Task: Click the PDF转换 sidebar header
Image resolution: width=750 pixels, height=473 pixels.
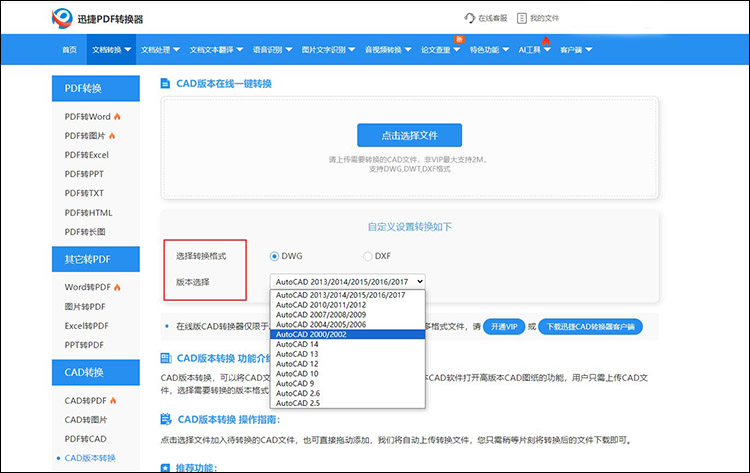Action: [x=96, y=88]
